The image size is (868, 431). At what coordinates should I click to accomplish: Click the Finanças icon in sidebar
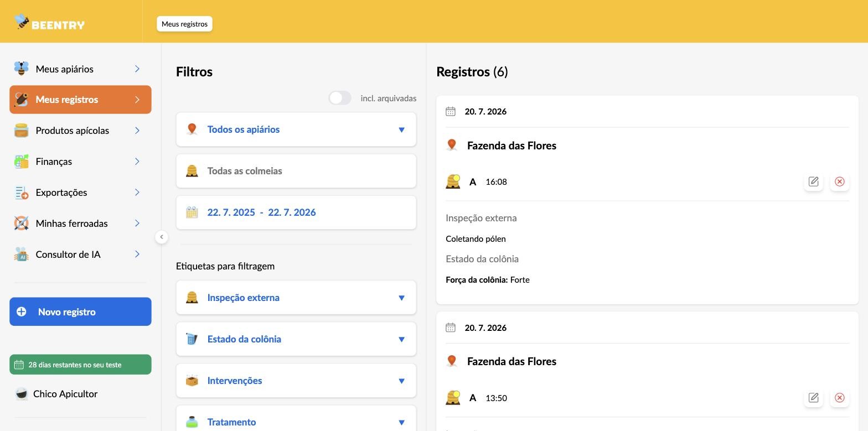click(x=21, y=162)
